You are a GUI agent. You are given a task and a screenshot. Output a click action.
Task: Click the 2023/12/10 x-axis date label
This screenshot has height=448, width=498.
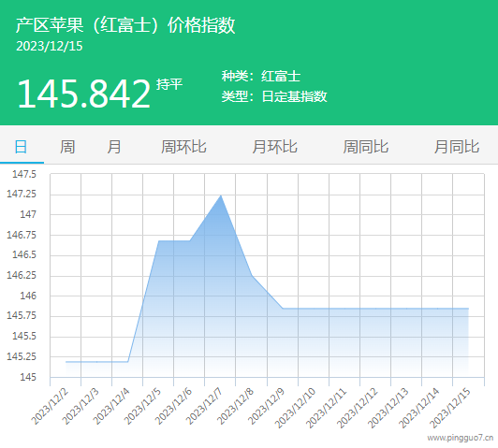[x=296, y=408]
